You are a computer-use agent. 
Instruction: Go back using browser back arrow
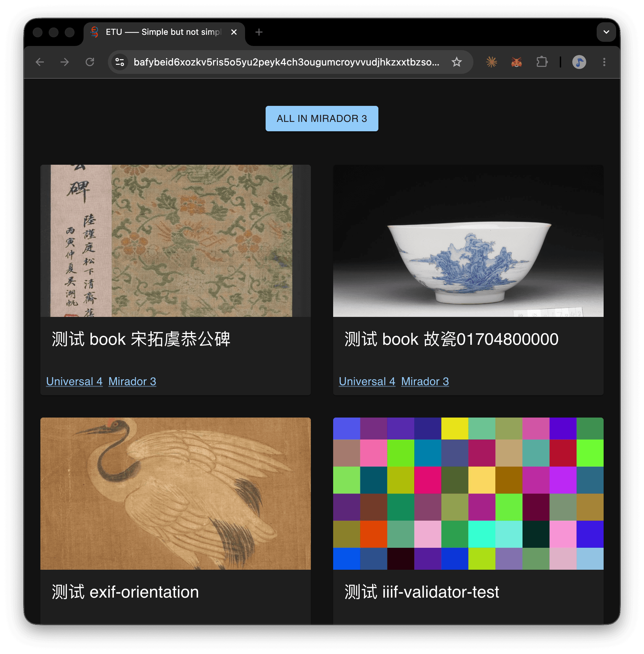(x=40, y=62)
